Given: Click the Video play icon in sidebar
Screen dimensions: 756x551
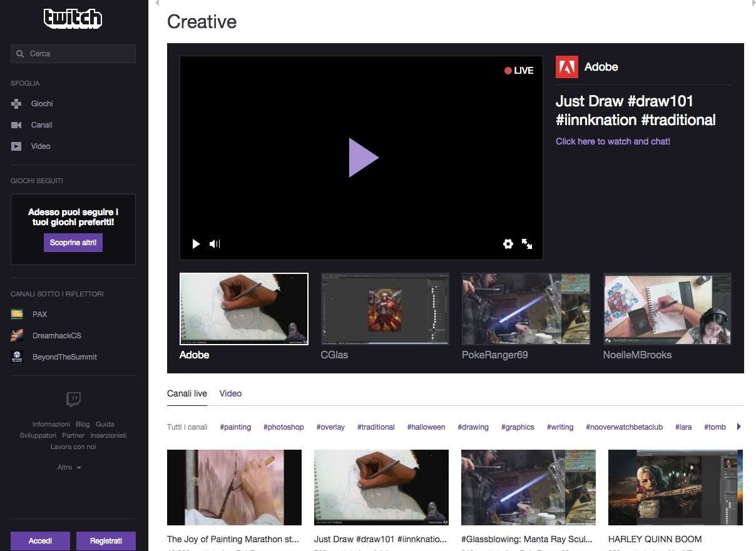Looking at the screenshot, I should coord(16,146).
